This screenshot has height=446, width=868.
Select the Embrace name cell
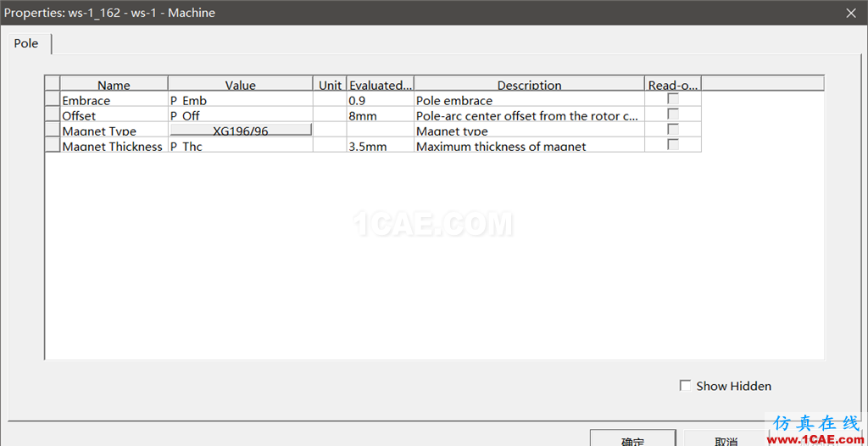tap(114, 100)
